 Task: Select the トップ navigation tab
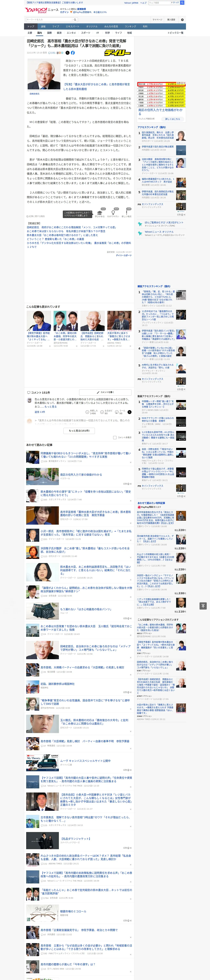point(31,27)
